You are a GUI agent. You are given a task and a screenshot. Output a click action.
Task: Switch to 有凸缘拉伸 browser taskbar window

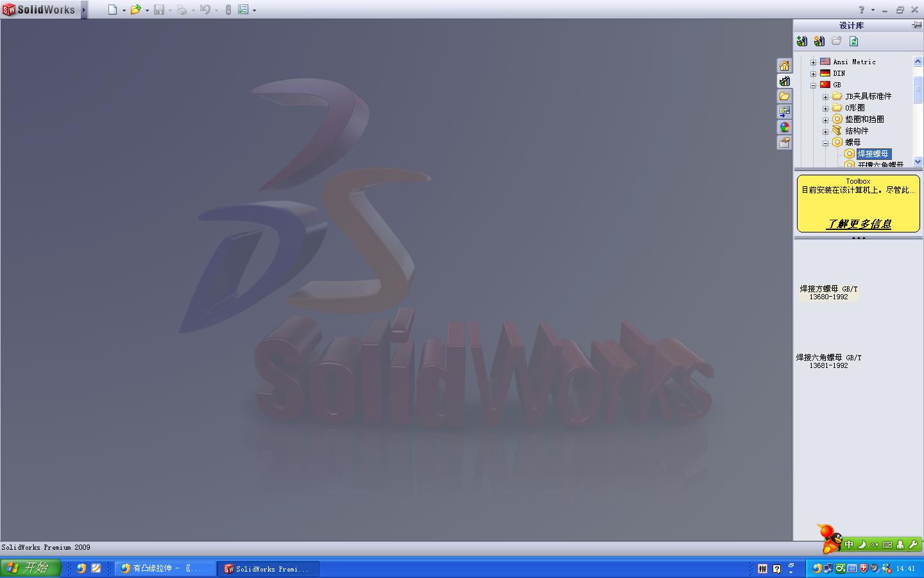(x=165, y=568)
